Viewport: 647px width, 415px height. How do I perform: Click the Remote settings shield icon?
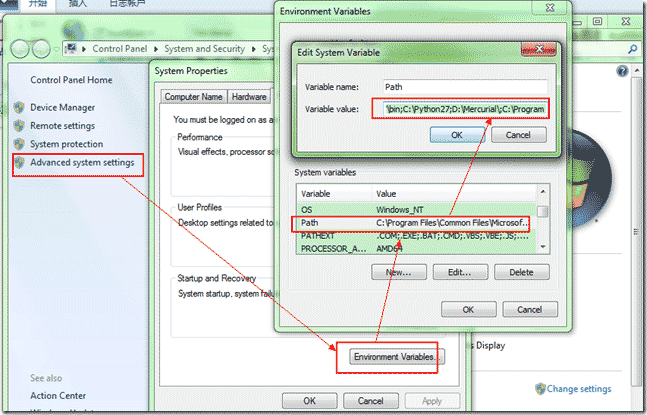pyautogui.click(x=19, y=126)
